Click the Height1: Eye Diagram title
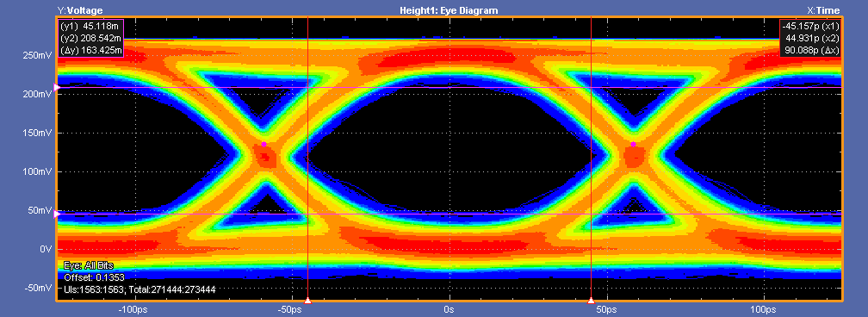This screenshot has width=868, height=317. tap(449, 10)
